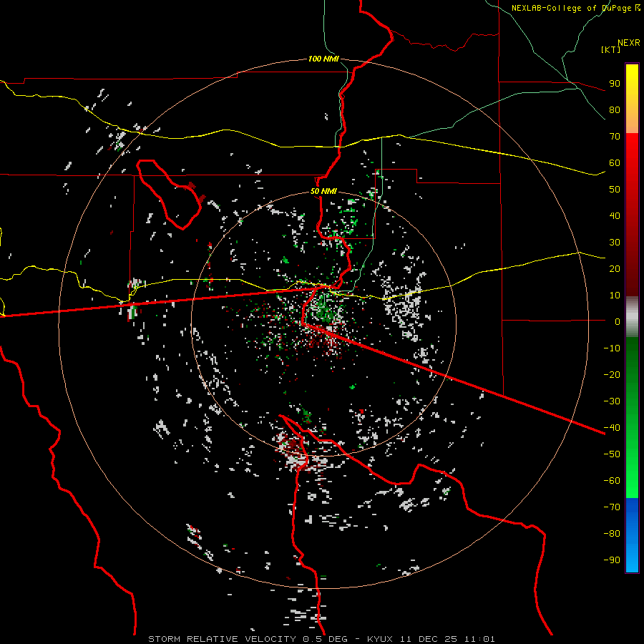Pick the yellow-orange top segment of color bar
Screen dimensions: 644x644
(x=632, y=99)
